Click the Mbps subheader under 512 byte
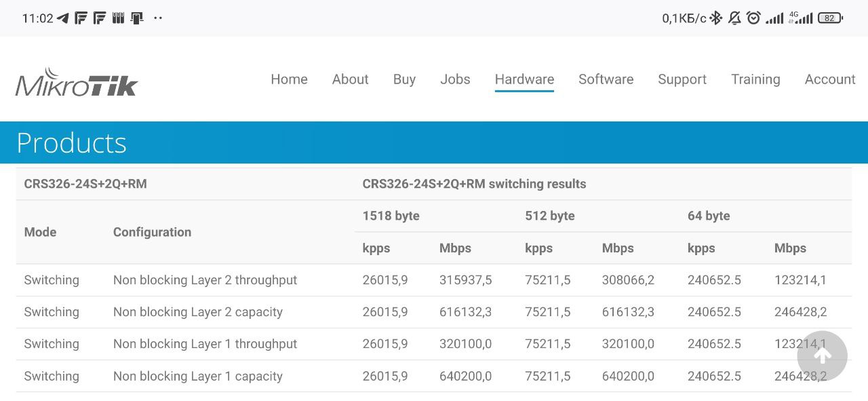The height and width of the screenshot is (401, 868). point(618,248)
